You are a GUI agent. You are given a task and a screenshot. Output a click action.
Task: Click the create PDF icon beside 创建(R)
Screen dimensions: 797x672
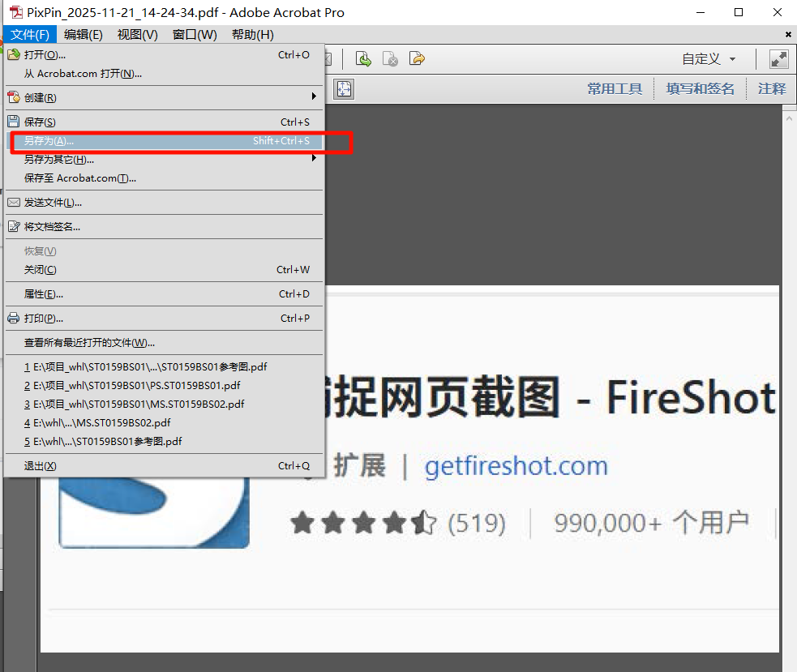[x=14, y=97]
